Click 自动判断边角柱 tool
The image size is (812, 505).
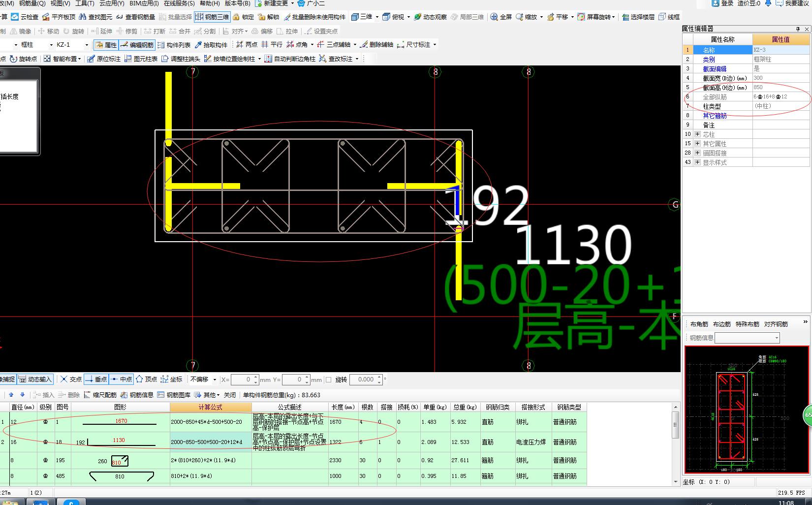(x=290, y=59)
